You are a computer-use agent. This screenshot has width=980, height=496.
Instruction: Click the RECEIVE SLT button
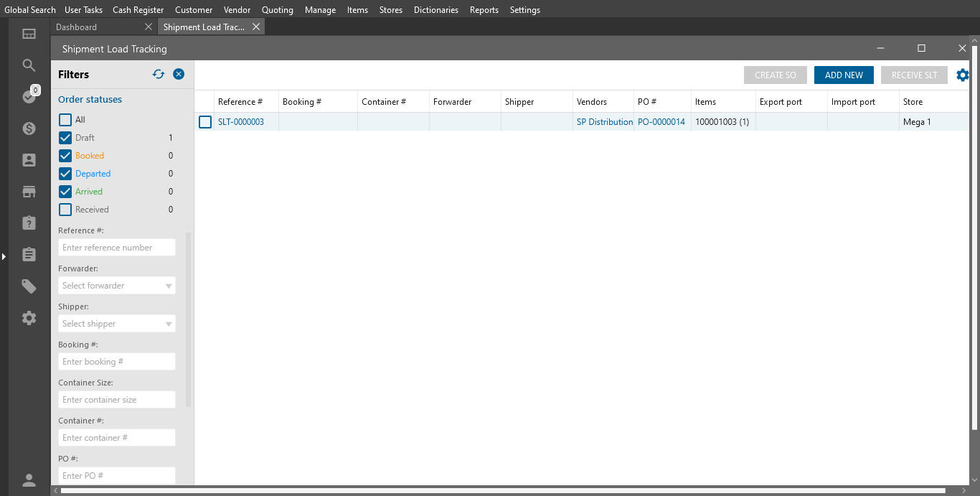click(x=914, y=75)
